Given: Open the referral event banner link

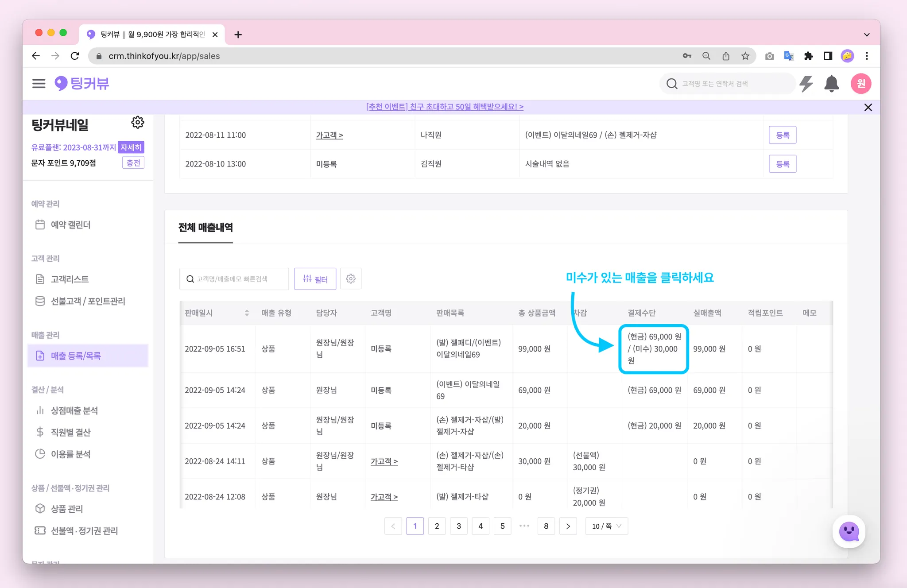Looking at the screenshot, I should point(445,107).
